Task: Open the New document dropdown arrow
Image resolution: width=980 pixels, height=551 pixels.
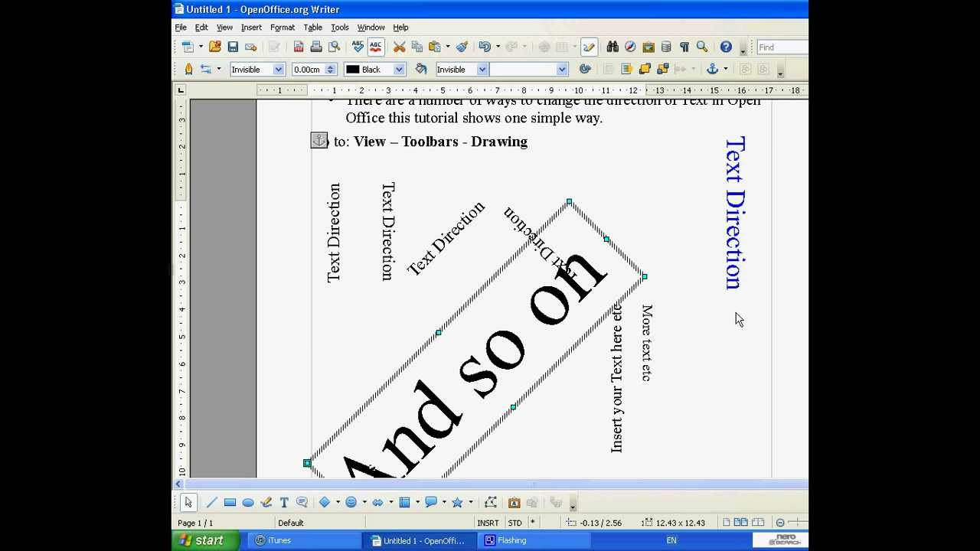Action: click(x=201, y=47)
